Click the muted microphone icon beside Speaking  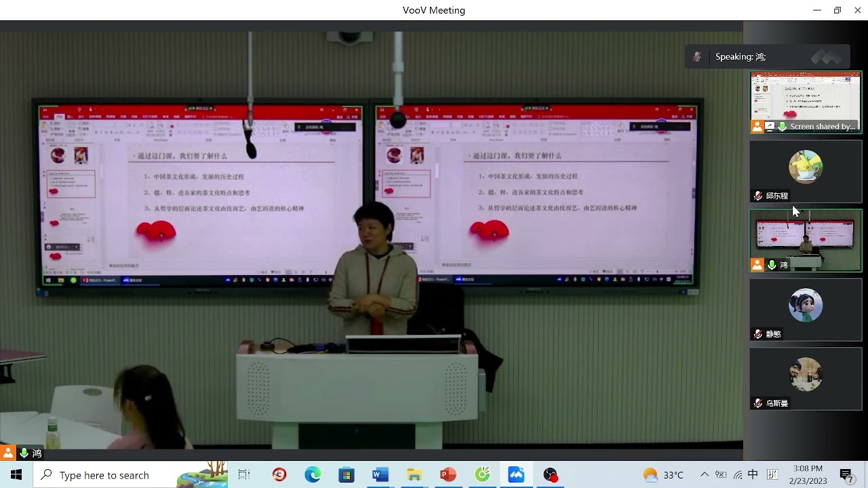(697, 57)
